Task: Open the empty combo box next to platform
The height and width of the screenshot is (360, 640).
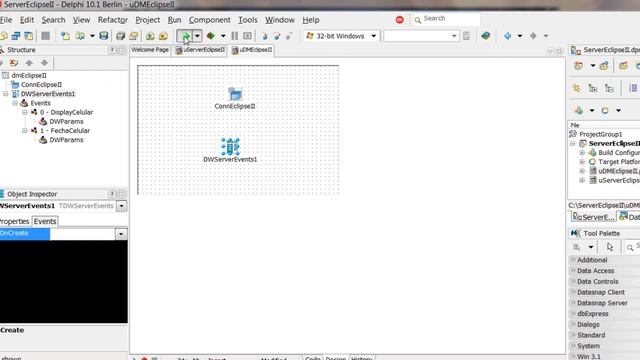Action: point(454,36)
